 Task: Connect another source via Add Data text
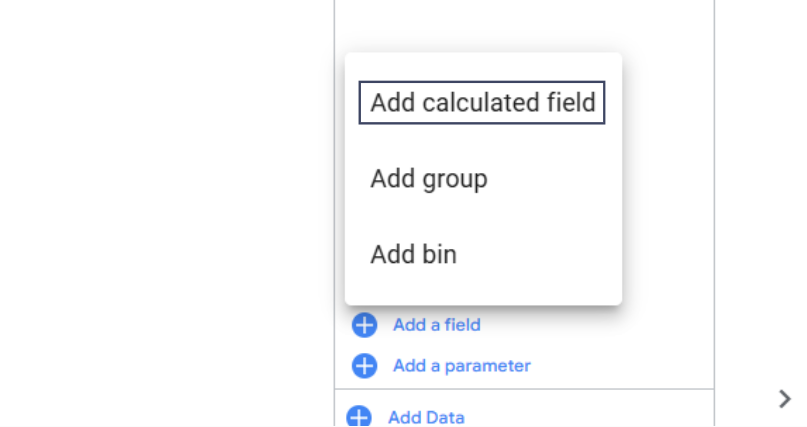pyautogui.click(x=426, y=418)
